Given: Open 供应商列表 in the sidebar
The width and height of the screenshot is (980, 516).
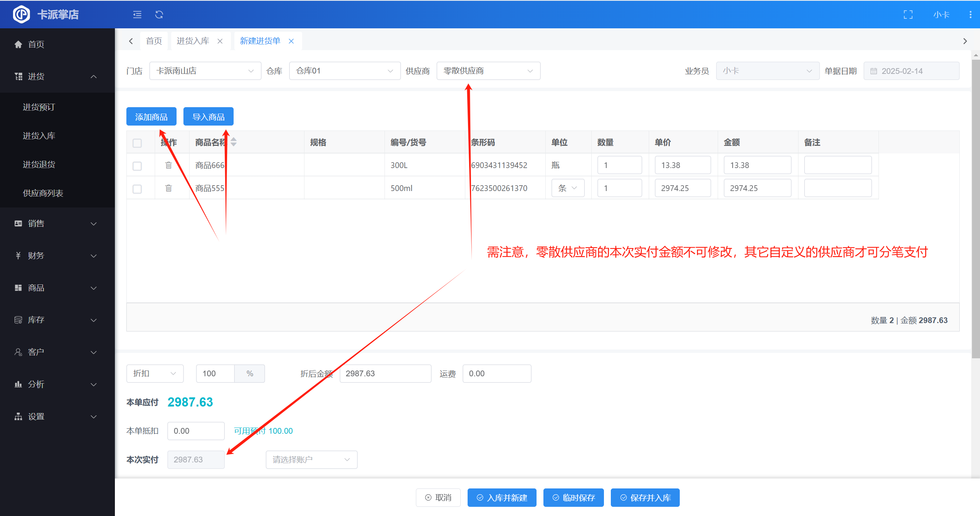Looking at the screenshot, I should coord(43,193).
